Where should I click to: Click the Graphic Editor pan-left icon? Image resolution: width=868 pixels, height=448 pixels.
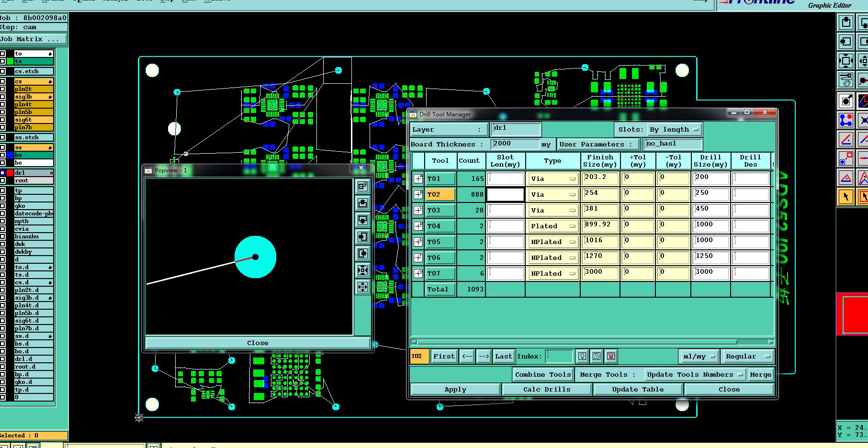[846, 42]
